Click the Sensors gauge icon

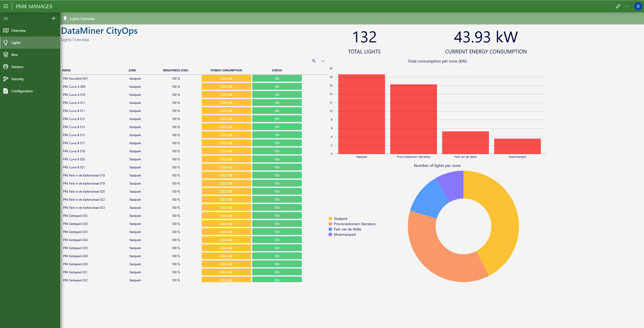(6, 67)
